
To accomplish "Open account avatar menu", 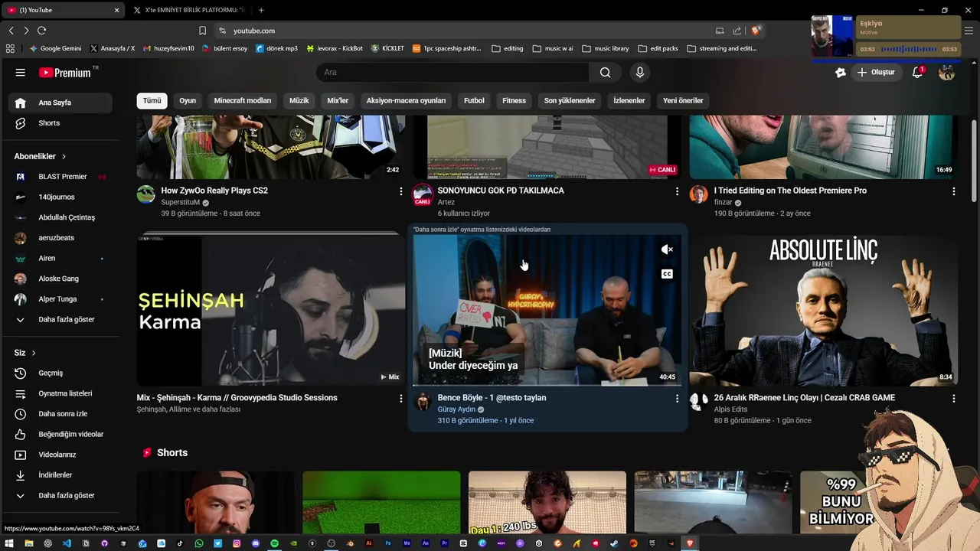I will 947,73.
